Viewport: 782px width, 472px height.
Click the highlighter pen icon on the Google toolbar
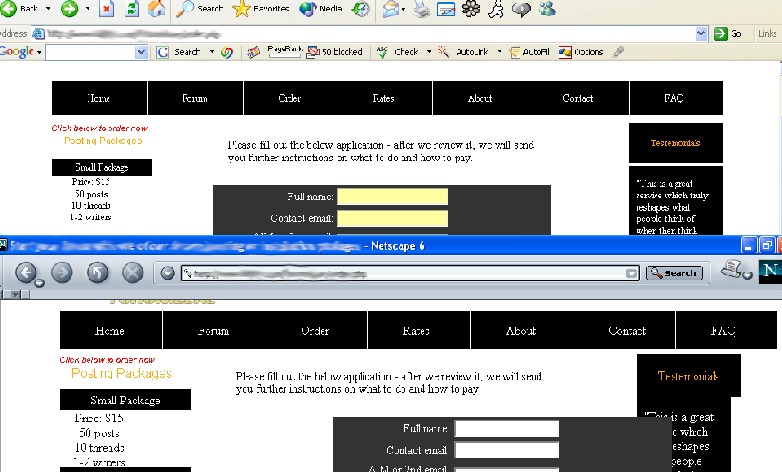[x=618, y=51]
